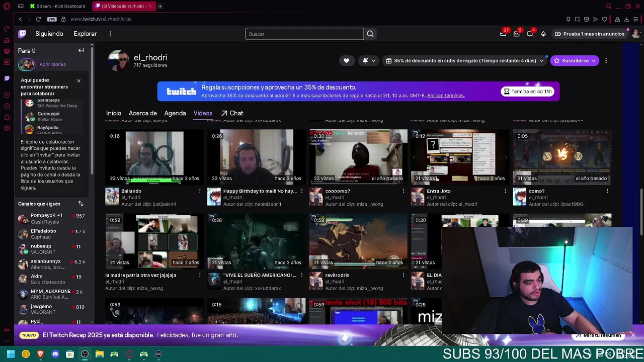Open notifications inbox with 5 badge
The image size is (644, 362).
[517, 34]
